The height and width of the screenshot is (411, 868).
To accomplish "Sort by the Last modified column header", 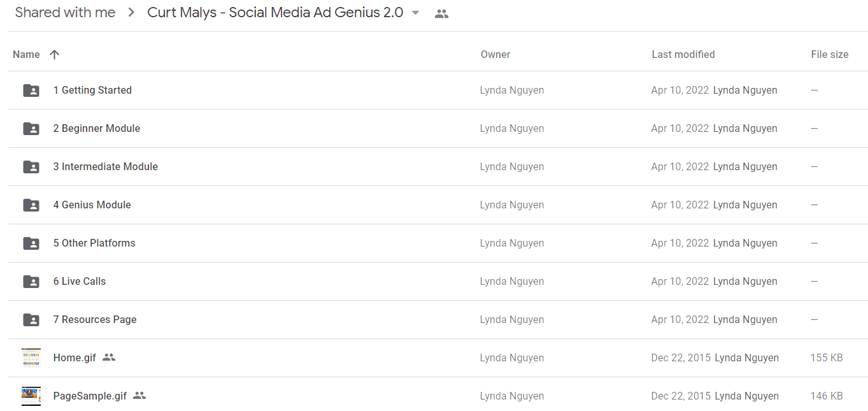I will point(683,55).
